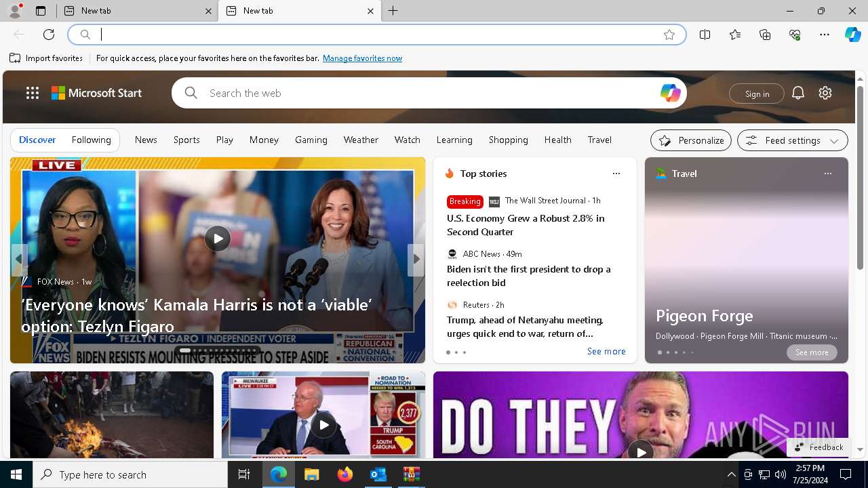868x488 pixels.
Task: Open the Play category
Action: click(224, 140)
